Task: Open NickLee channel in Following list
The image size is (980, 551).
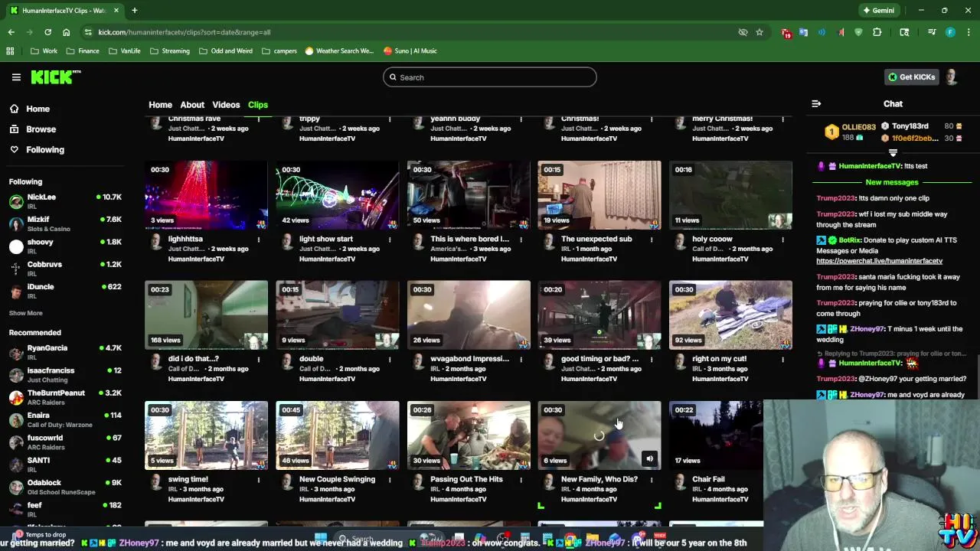Action: click(x=67, y=201)
